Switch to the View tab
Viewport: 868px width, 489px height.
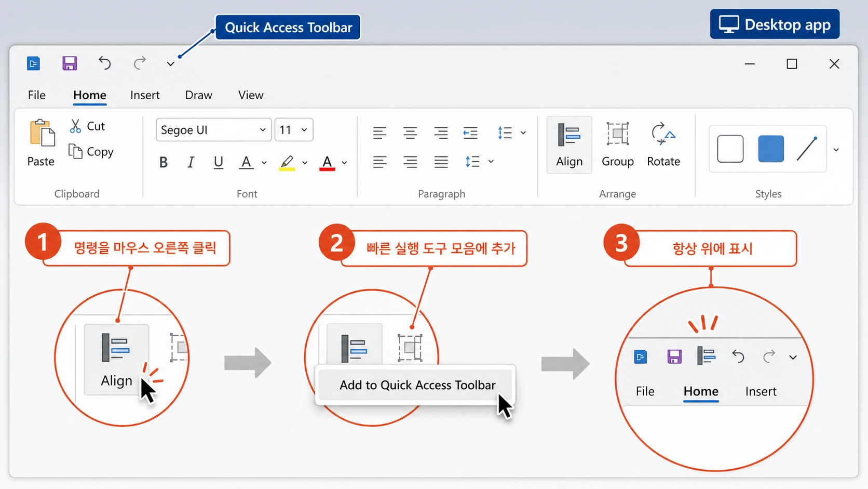tap(251, 95)
